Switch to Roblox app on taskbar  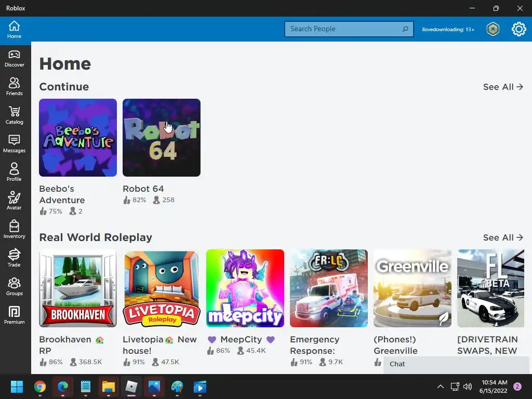tap(131, 387)
